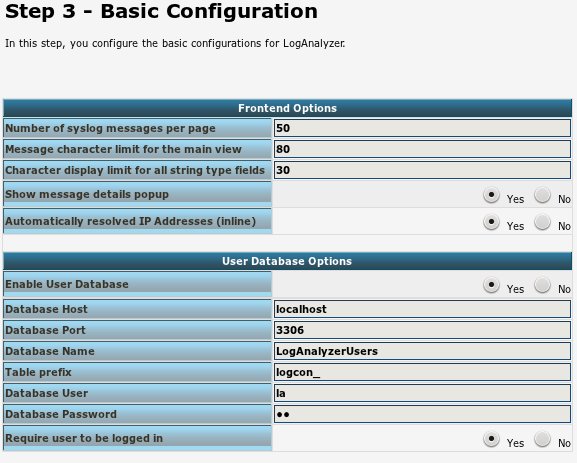This screenshot has height=463, width=577.
Task: Click the 'Step 3 - Basic Configuration' heading
Action: pyautogui.click(x=161, y=11)
